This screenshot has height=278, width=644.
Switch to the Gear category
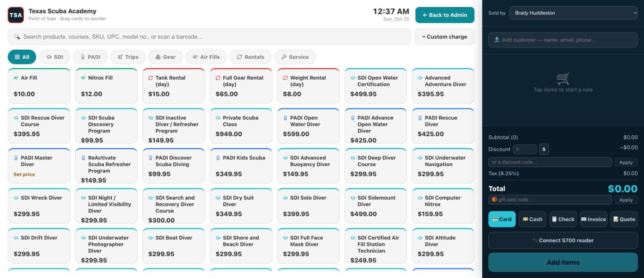pos(166,57)
